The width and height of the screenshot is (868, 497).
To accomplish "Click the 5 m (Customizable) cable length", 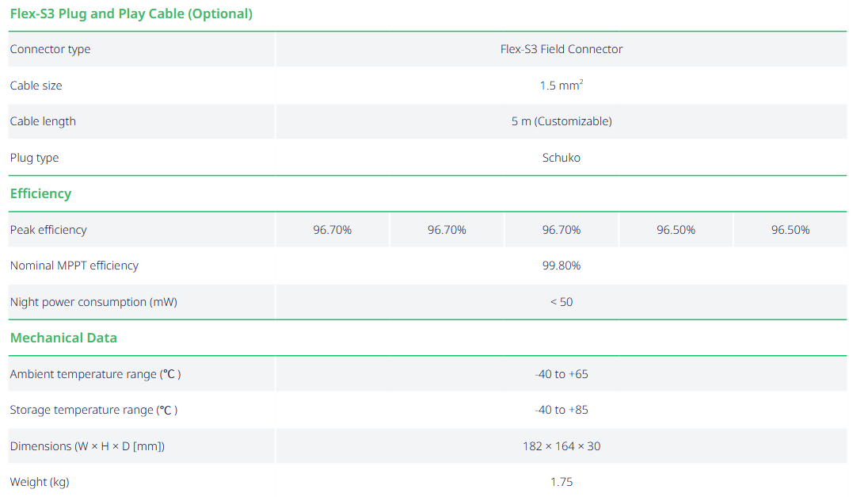I will tap(561, 121).
